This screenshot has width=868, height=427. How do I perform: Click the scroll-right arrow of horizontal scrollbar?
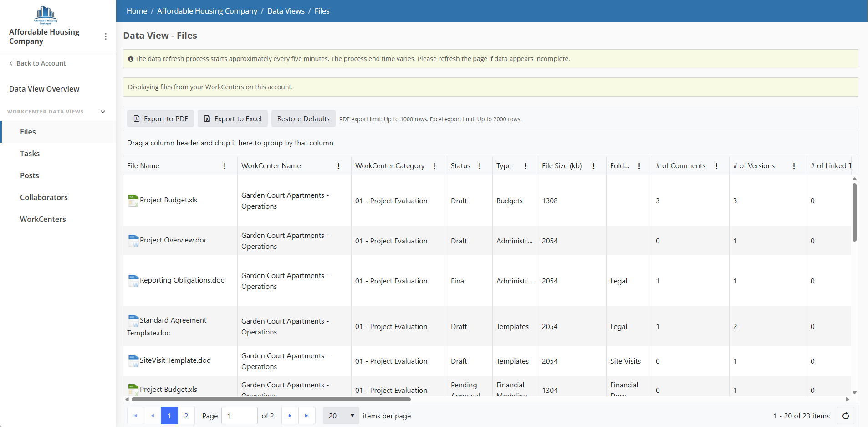click(848, 399)
